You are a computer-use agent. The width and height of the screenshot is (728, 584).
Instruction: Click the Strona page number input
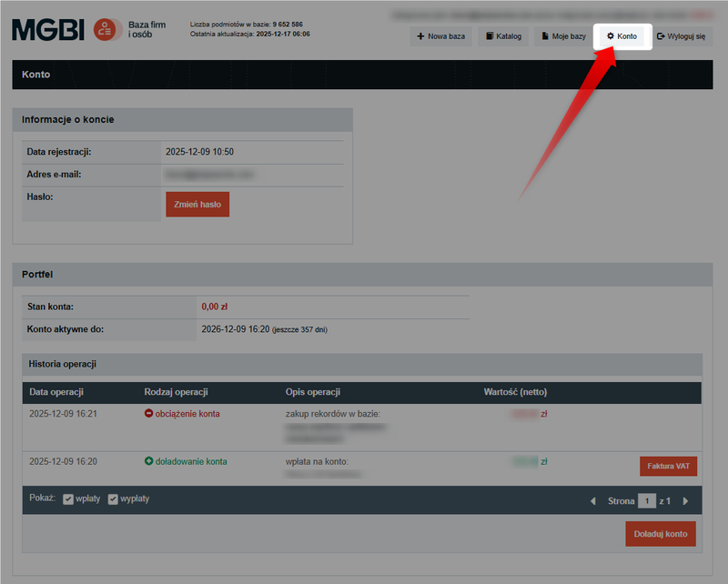click(x=646, y=499)
